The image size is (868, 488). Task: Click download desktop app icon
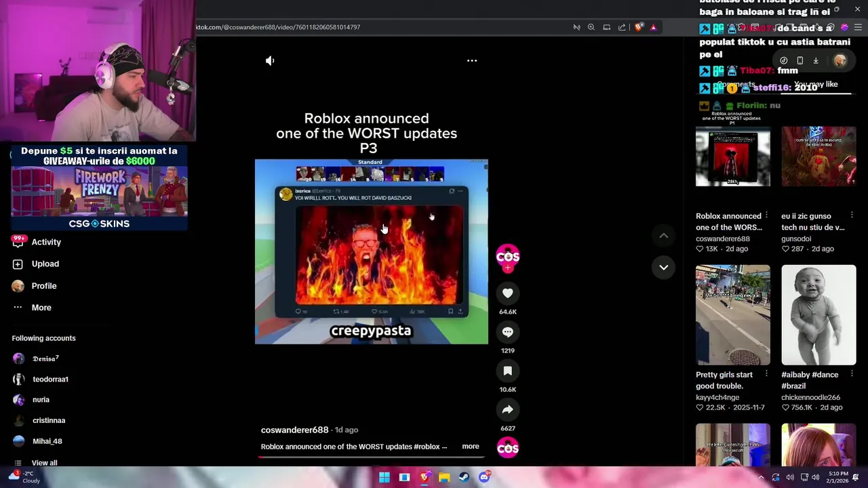[816, 60]
